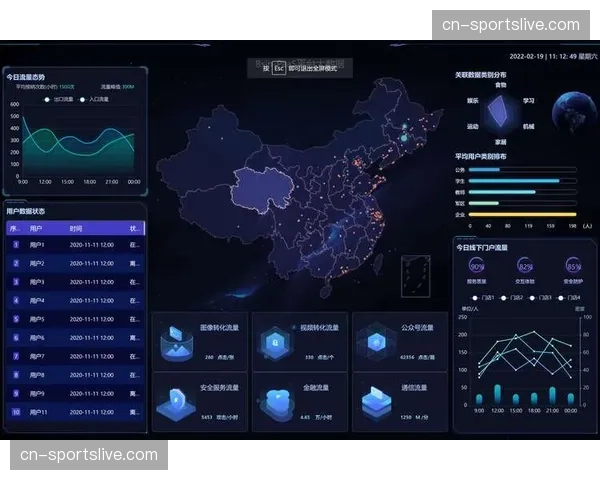The height and width of the screenshot is (480, 600).
Task: Click the Esc key hint icon
Action: [x=279, y=68]
